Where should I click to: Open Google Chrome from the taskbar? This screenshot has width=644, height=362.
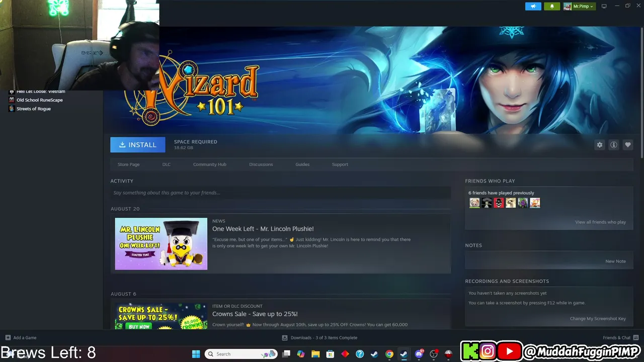pos(389,354)
